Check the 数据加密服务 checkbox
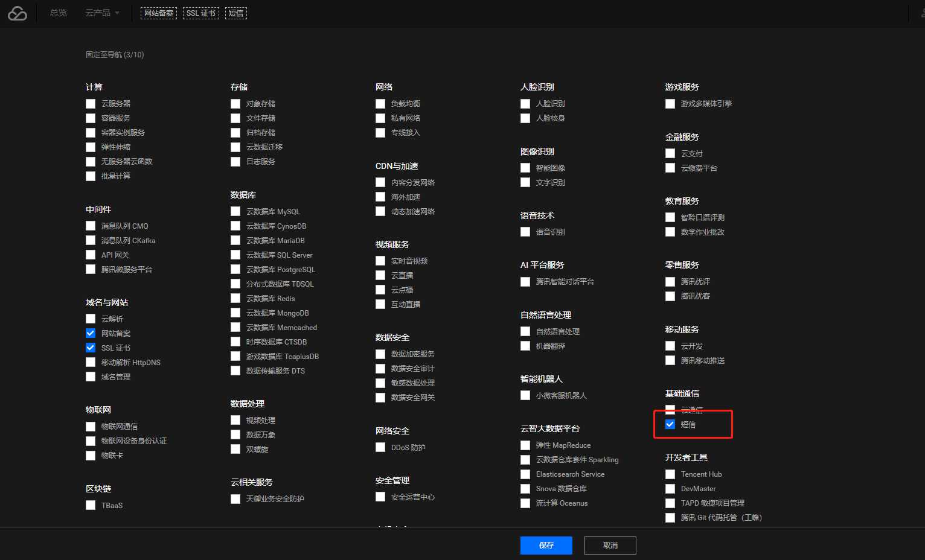 click(380, 354)
